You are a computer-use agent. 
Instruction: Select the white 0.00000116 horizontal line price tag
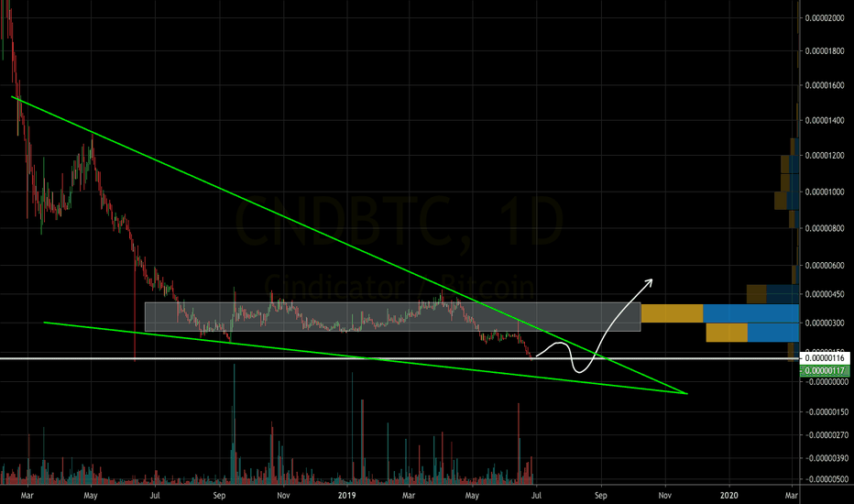[x=824, y=358]
